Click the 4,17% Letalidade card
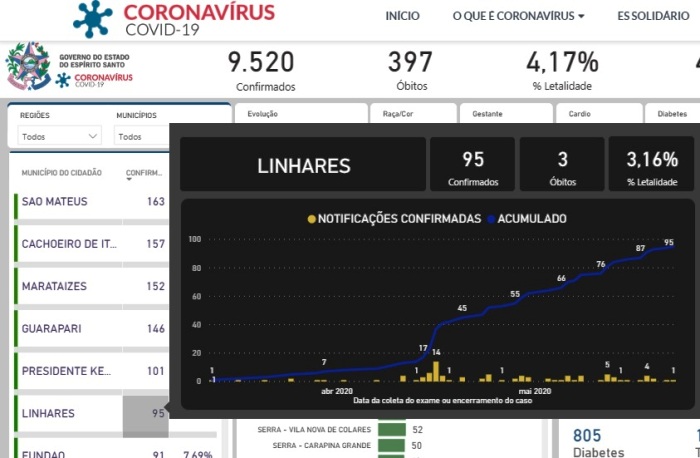700x458 pixels. 562,70
